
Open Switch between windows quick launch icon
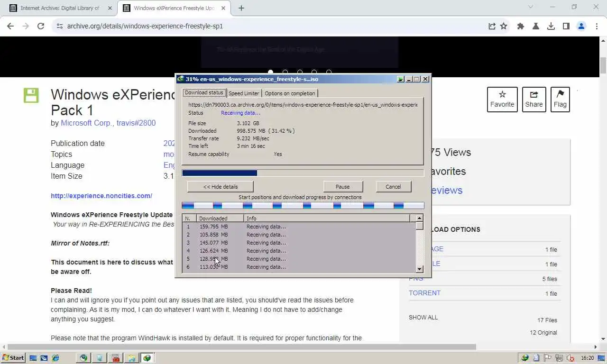tap(44, 358)
